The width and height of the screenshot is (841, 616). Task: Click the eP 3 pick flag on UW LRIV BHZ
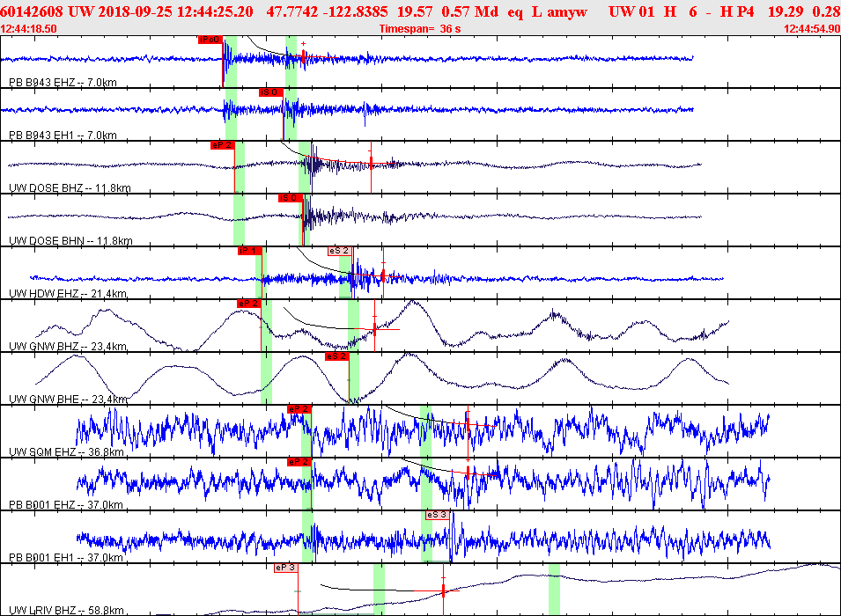(286, 568)
